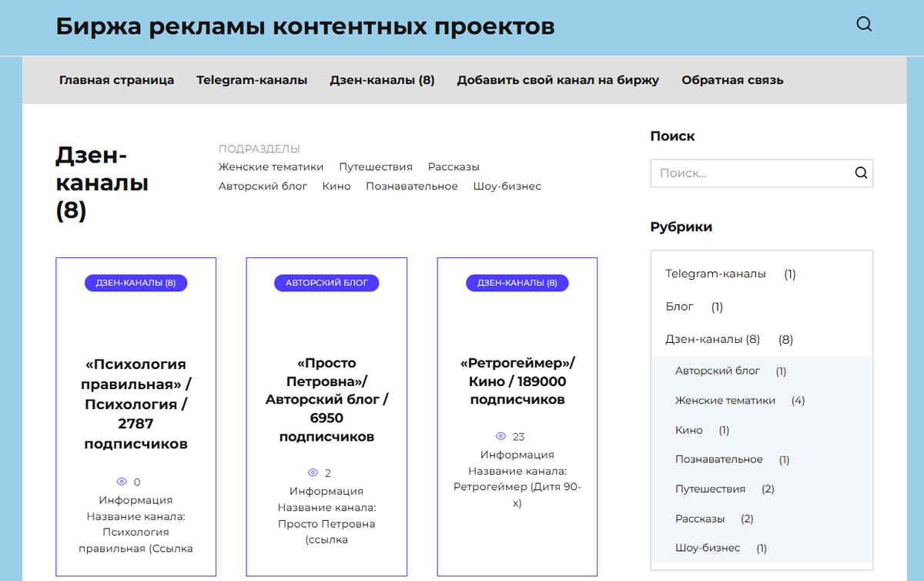The width and height of the screenshot is (924, 581).
Task: Open Женские тематики subsection link
Action: [x=271, y=166]
